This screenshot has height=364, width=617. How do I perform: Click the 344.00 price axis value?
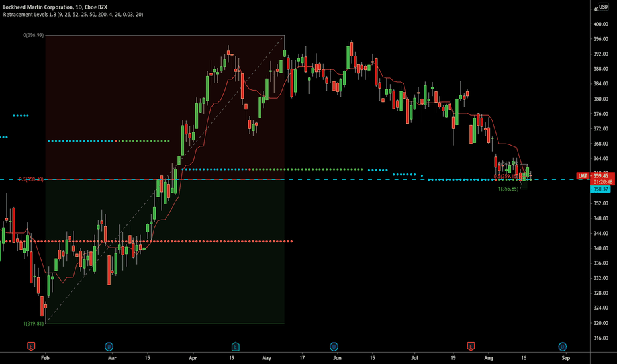click(x=601, y=233)
